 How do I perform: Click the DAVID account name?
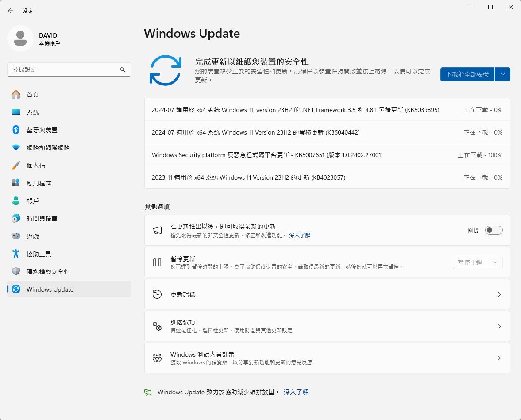coord(48,35)
